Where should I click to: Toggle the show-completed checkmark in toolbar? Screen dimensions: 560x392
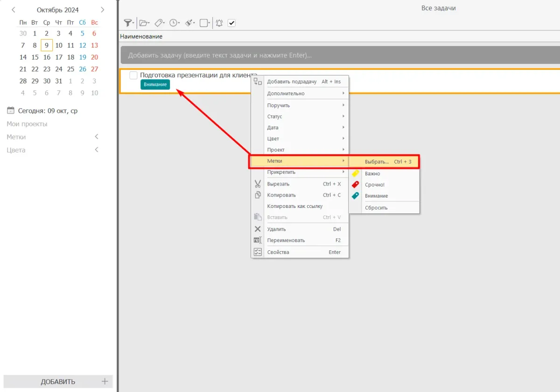click(x=231, y=23)
